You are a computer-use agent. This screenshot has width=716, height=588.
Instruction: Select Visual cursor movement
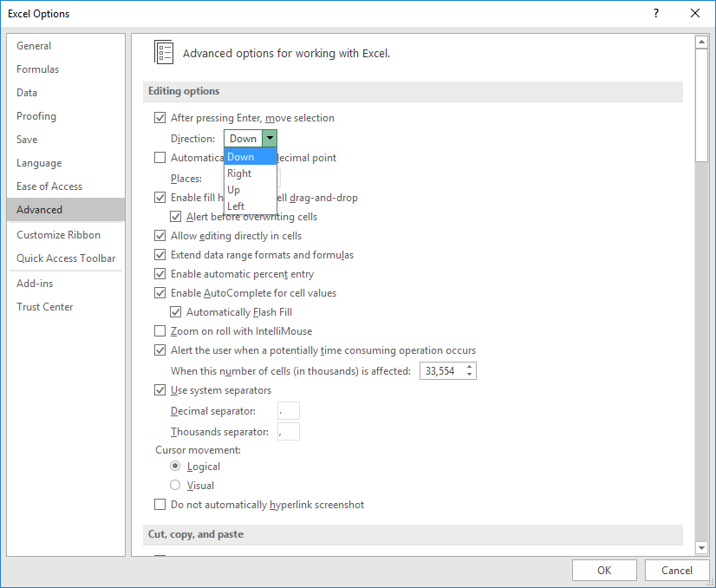175,485
